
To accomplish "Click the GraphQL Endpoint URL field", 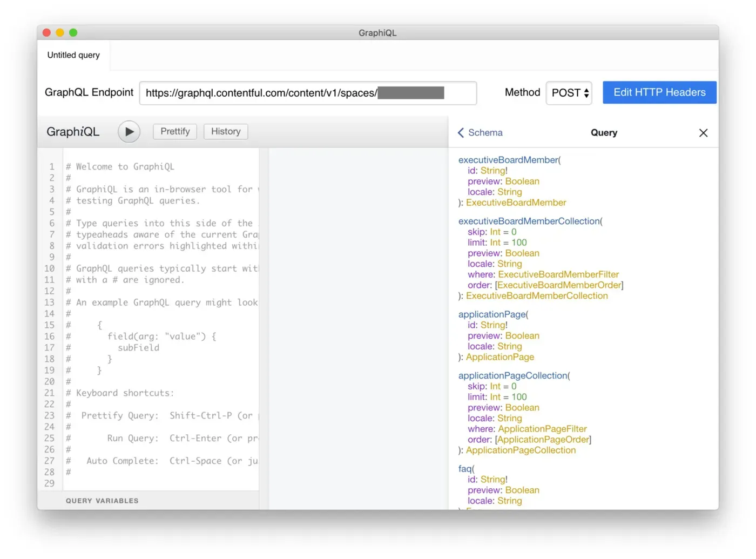I will click(x=308, y=93).
